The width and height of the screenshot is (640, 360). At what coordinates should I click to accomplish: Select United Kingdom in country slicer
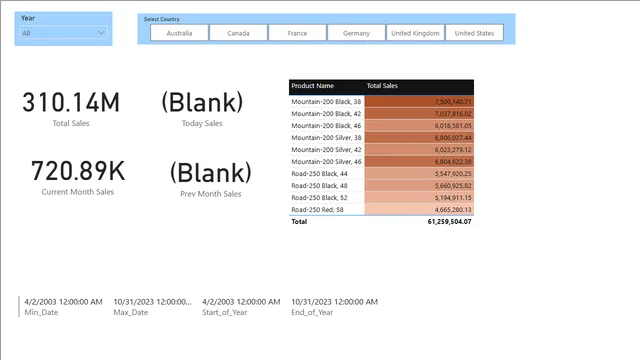[x=415, y=33]
